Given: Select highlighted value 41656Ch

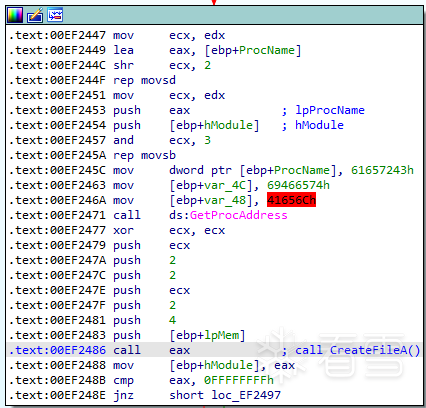Looking at the screenshot, I should (291, 200).
